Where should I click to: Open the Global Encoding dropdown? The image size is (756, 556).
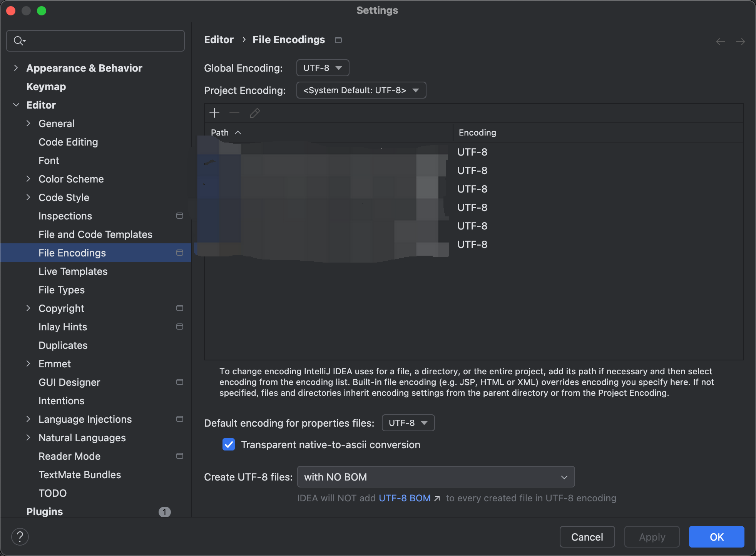323,68
